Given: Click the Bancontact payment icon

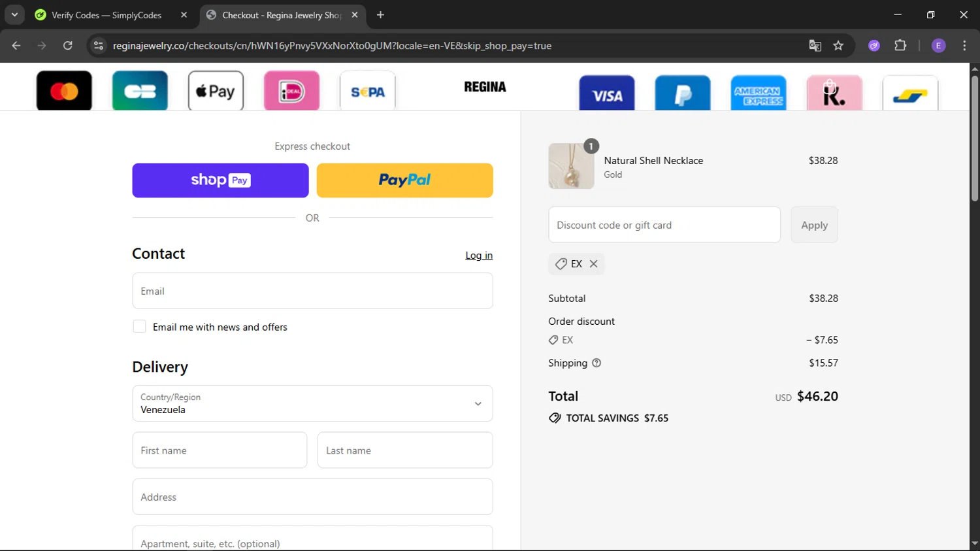Looking at the screenshot, I should (x=910, y=93).
